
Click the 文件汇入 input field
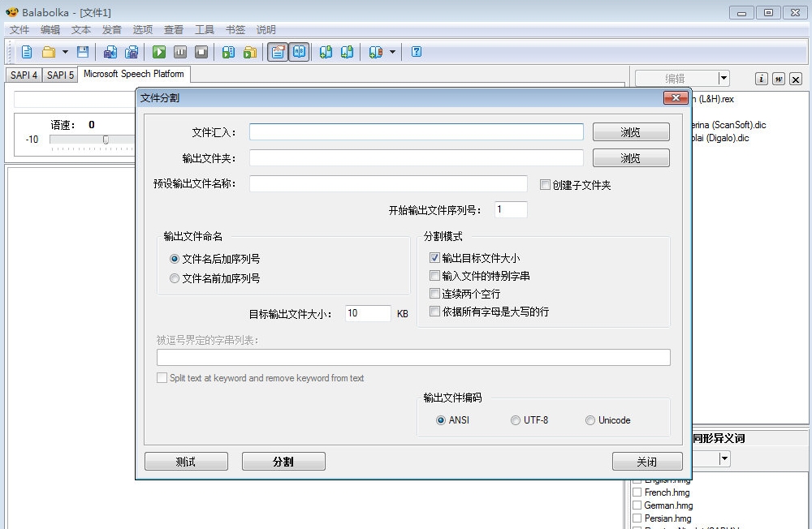pos(417,132)
